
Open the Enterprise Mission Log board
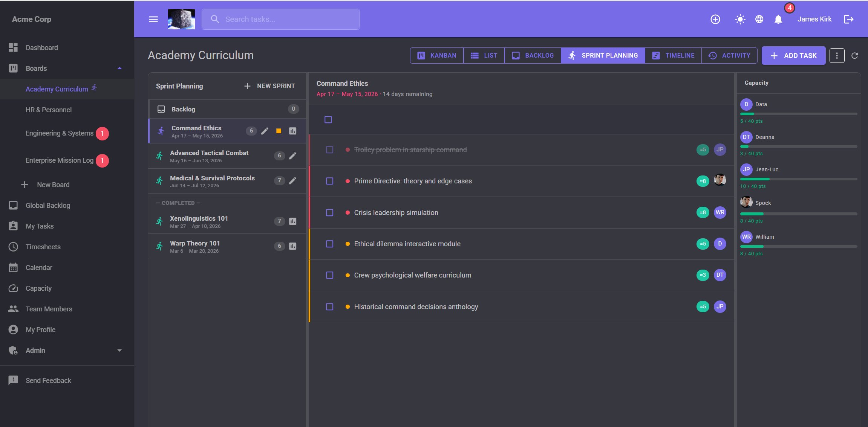(67, 160)
